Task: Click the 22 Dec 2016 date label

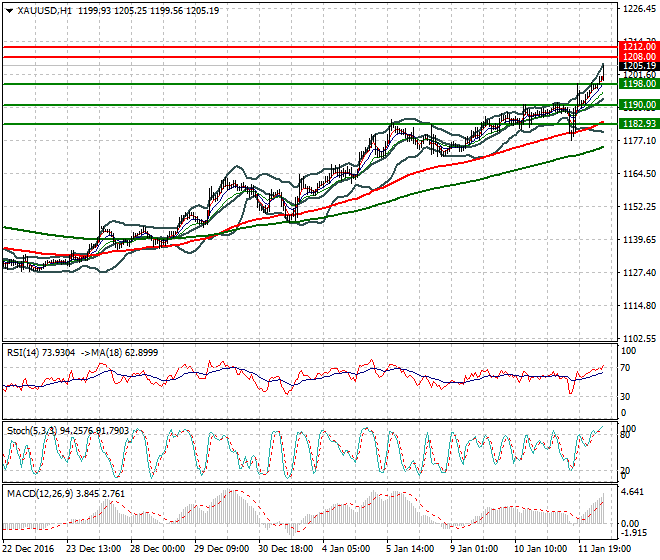Action: coord(29,549)
